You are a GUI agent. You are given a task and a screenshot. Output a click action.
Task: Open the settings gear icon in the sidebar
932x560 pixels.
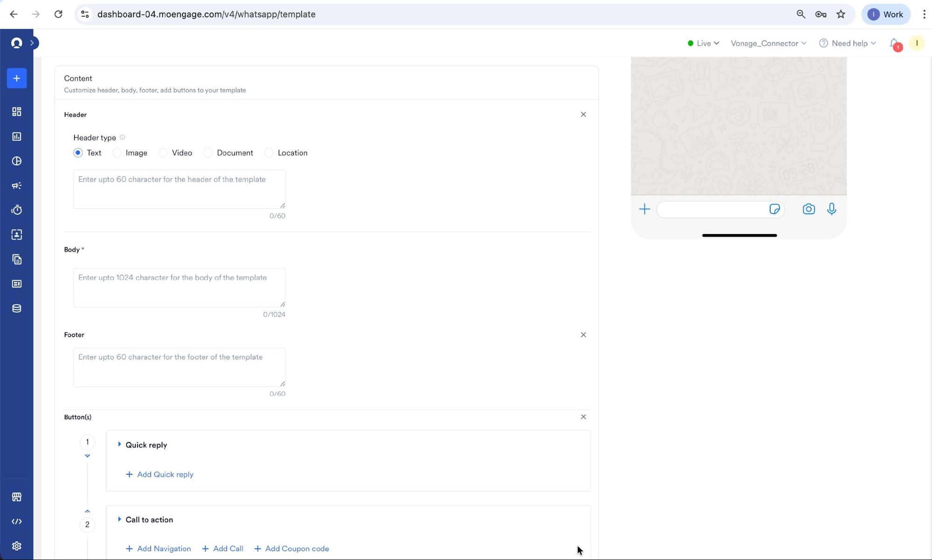17,546
